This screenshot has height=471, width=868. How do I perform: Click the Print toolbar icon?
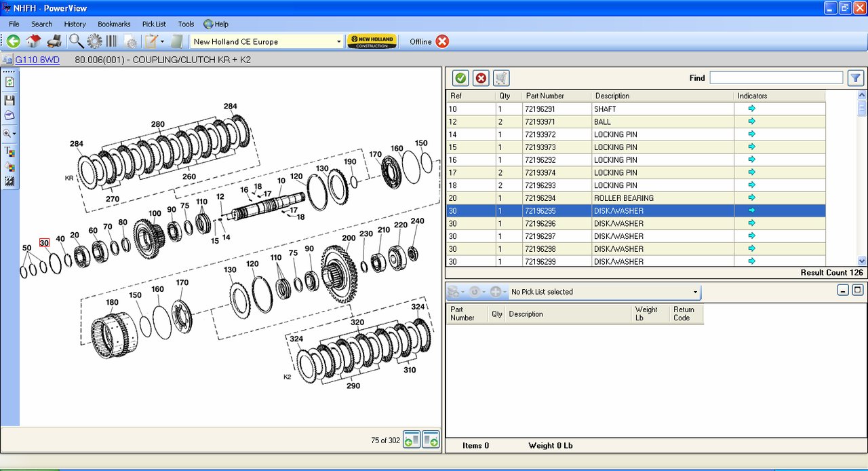tap(54, 41)
